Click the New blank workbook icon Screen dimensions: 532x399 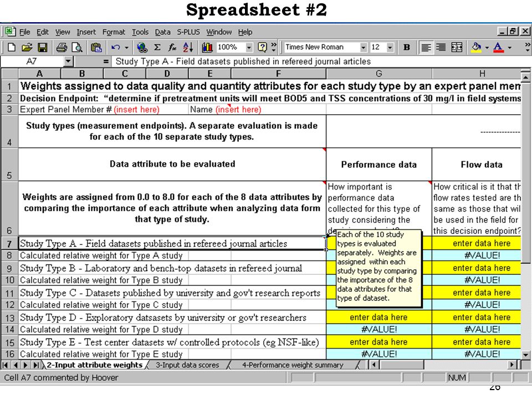coord(11,47)
